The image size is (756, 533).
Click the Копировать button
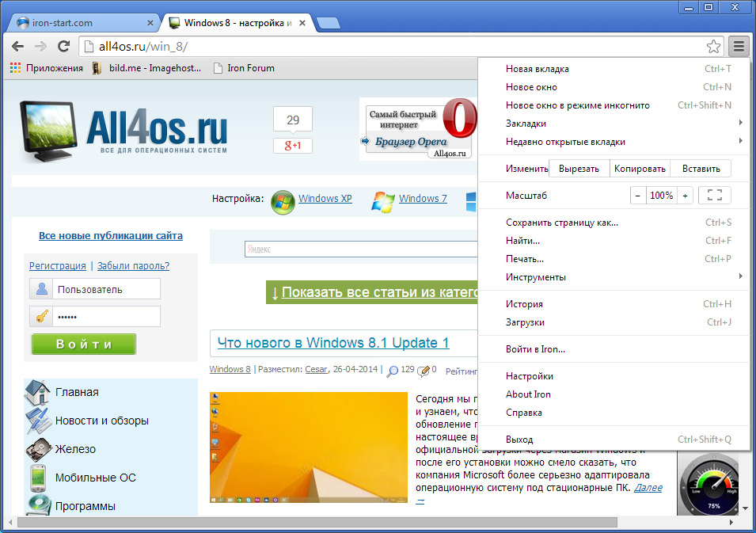click(x=640, y=169)
